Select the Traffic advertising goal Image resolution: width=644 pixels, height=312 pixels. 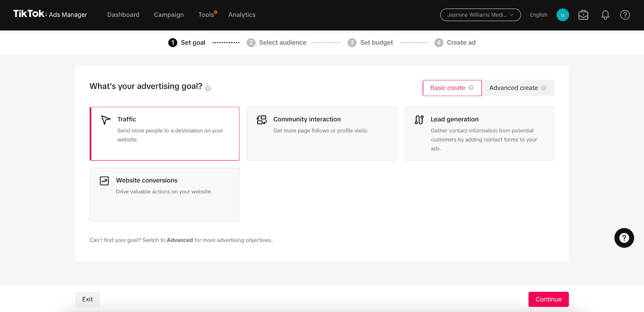click(x=165, y=134)
